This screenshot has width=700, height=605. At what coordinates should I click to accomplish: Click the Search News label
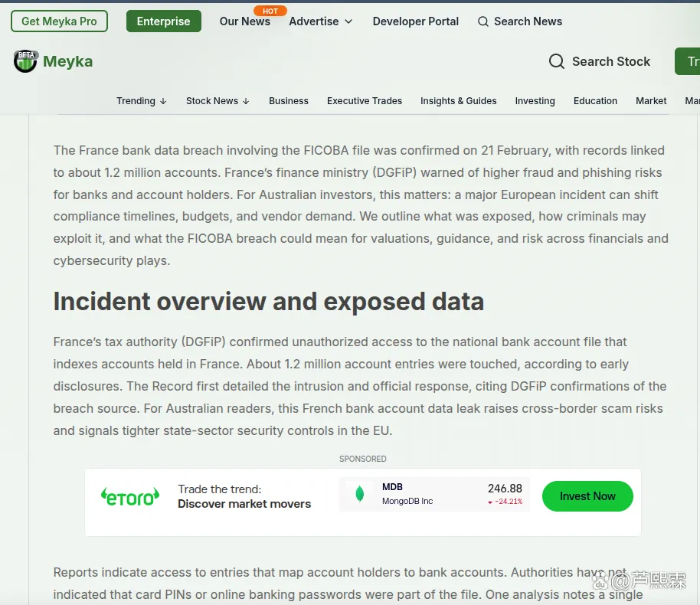pyautogui.click(x=528, y=21)
